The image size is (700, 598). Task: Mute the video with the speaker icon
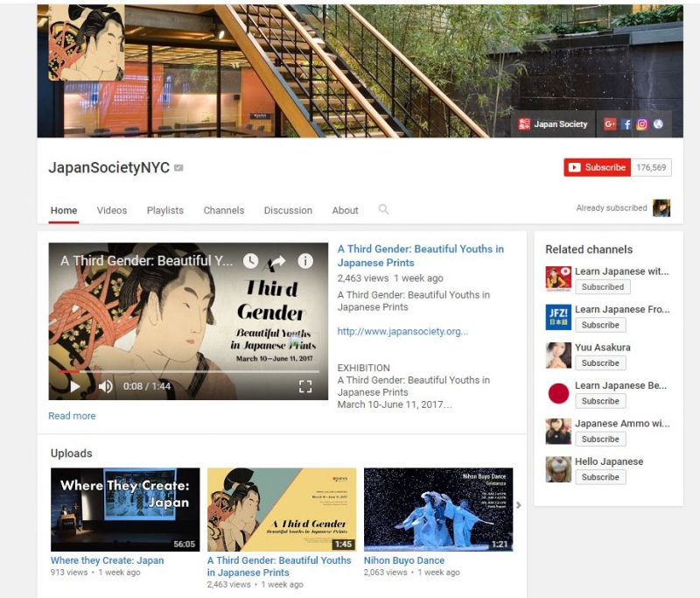(105, 386)
